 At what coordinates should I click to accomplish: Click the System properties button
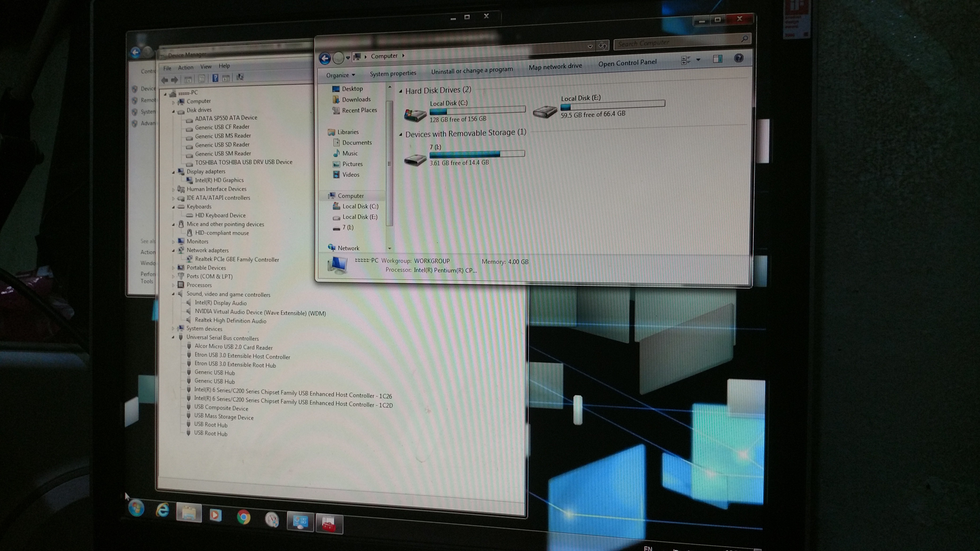click(x=393, y=73)
